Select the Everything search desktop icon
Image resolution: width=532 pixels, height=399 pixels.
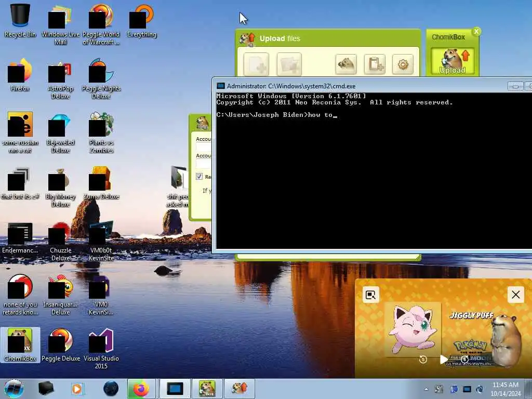141,20
